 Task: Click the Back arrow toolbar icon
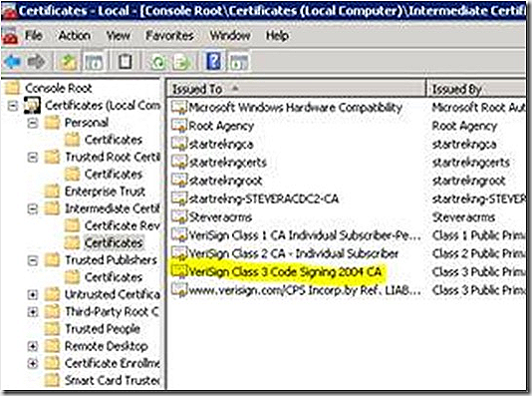coord(12,62)
